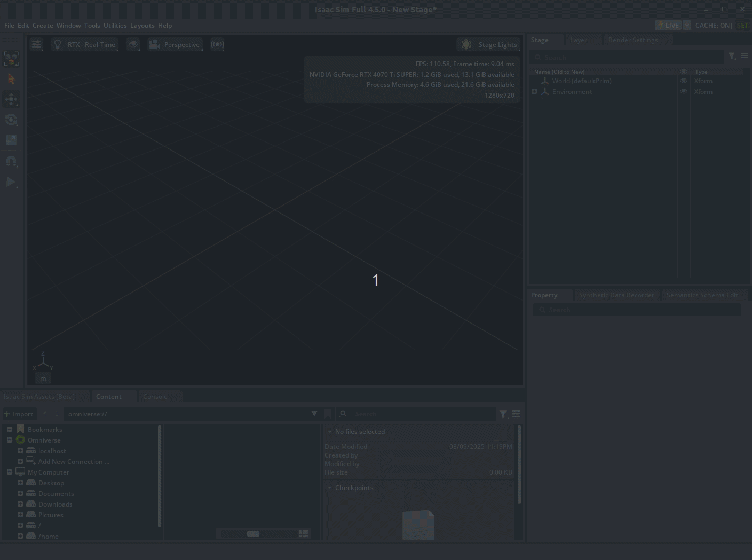Toggle the LIVE session button
The width and height of the screenshot is (752, 560).
(x=668, y=25)
